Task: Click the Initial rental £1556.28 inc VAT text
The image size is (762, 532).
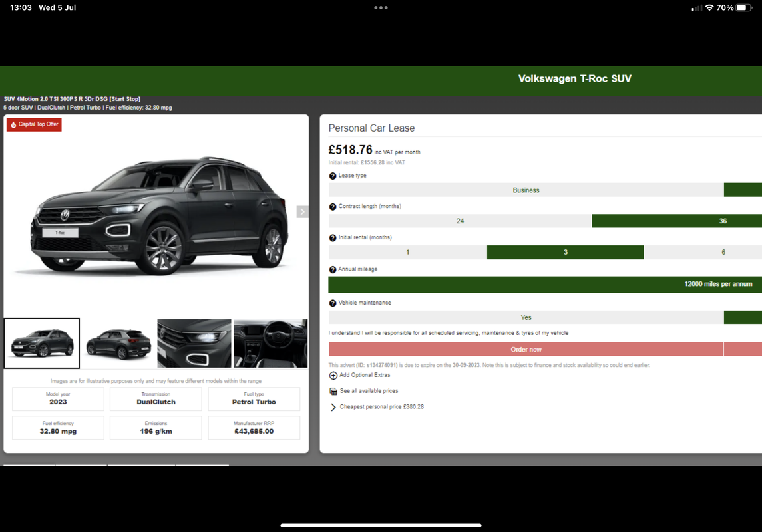Action: (x=367, y=163)
